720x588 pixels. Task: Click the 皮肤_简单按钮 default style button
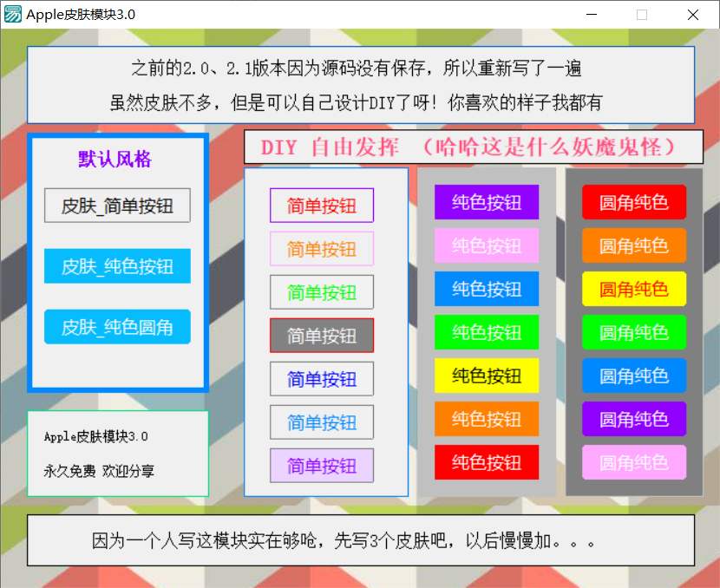[118, 206]
